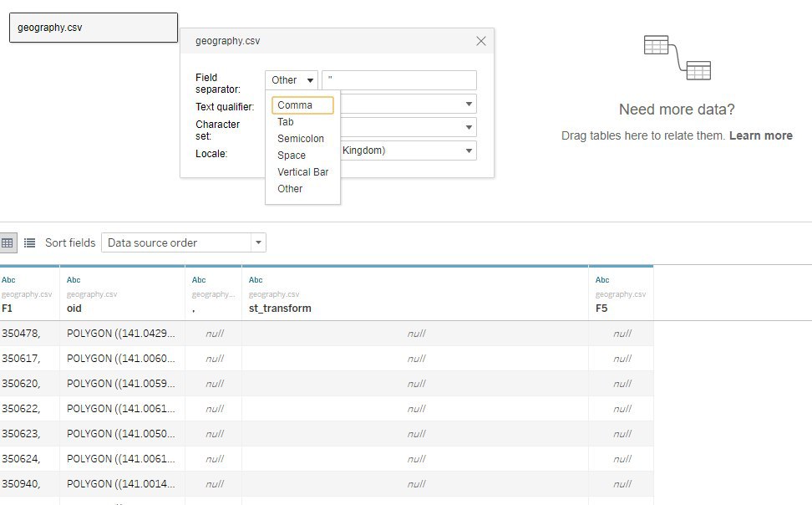Viewport: 812px width, 505px height.
Task: Switch to grid view of data preview
Action: tap(8, 242)
